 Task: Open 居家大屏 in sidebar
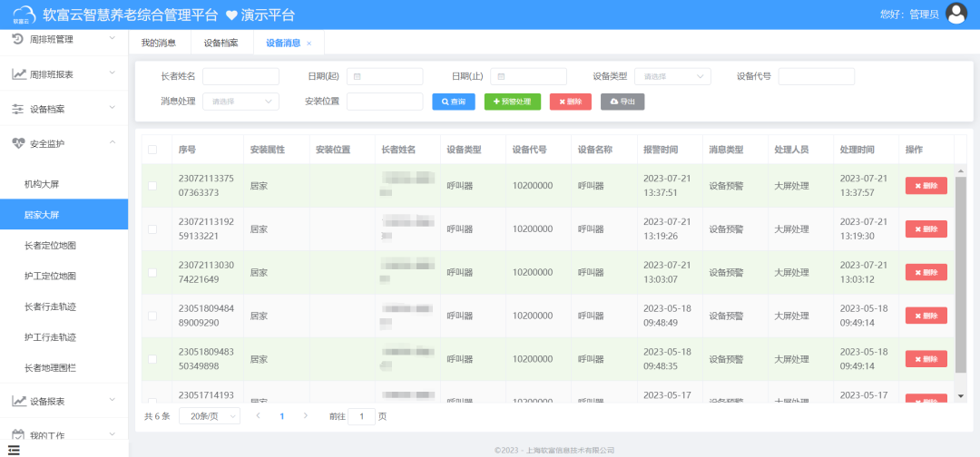tap(64, 215)
